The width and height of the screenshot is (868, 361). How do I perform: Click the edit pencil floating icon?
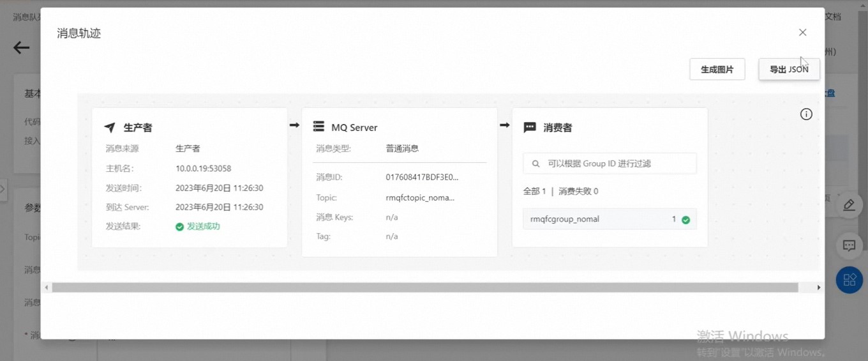tap(849, 205)
